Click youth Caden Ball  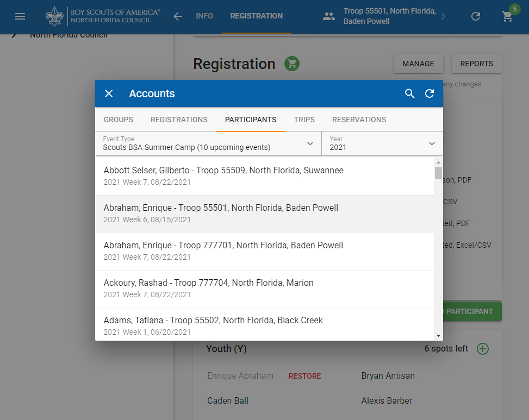point(228,400)
